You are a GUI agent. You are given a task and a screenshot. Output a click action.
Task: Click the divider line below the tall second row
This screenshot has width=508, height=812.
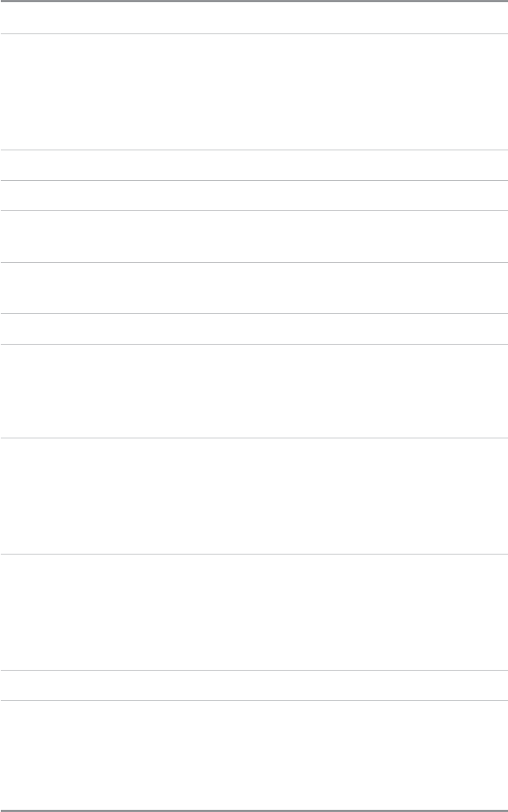(x=254, y=150)
